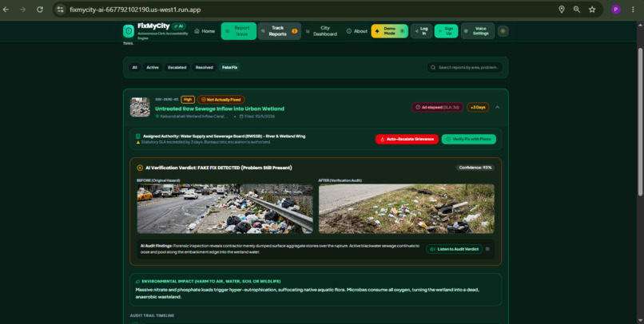The image size is (644, 324).
Task: Click the 6d elapsed SLA badge
Action: [437, 107]
